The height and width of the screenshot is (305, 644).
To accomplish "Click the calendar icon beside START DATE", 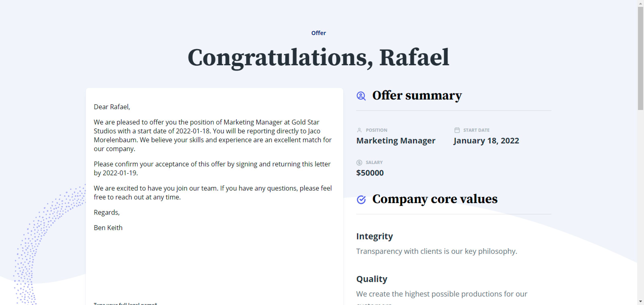I will click(457, 130).
